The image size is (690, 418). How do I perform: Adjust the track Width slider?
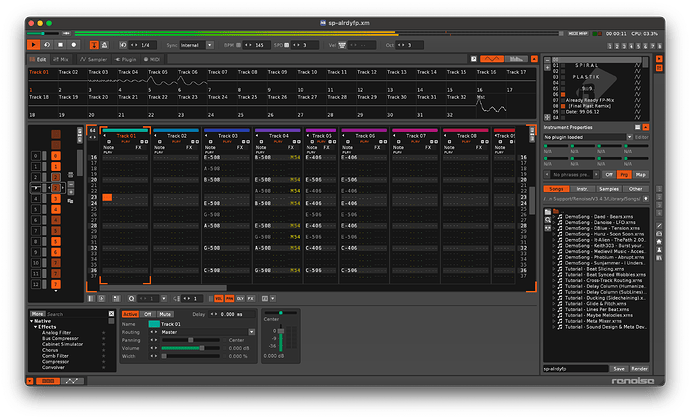tap(191, 356)
